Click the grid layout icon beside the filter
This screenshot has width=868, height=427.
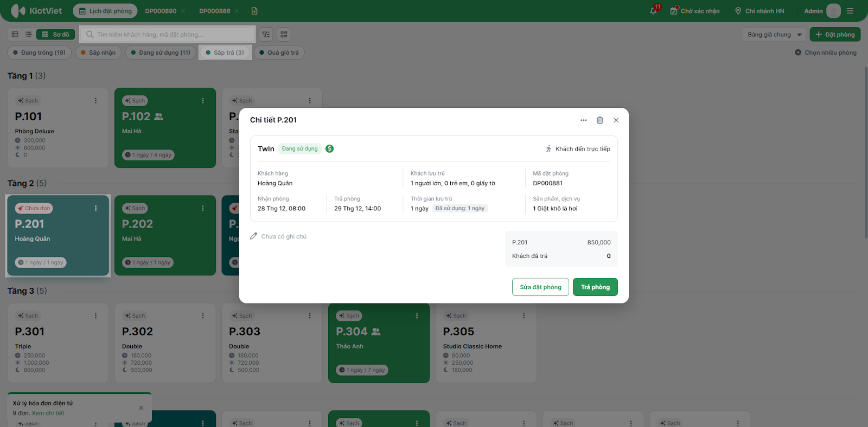[284, 34]
